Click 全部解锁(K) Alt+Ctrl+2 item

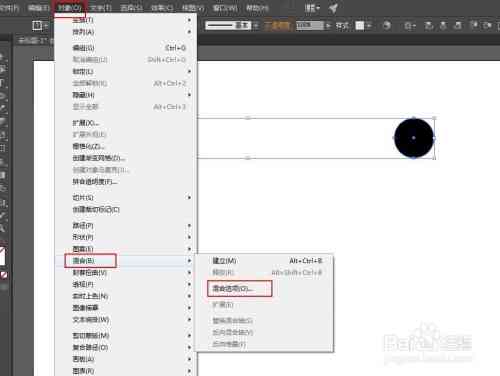[126, 83]
